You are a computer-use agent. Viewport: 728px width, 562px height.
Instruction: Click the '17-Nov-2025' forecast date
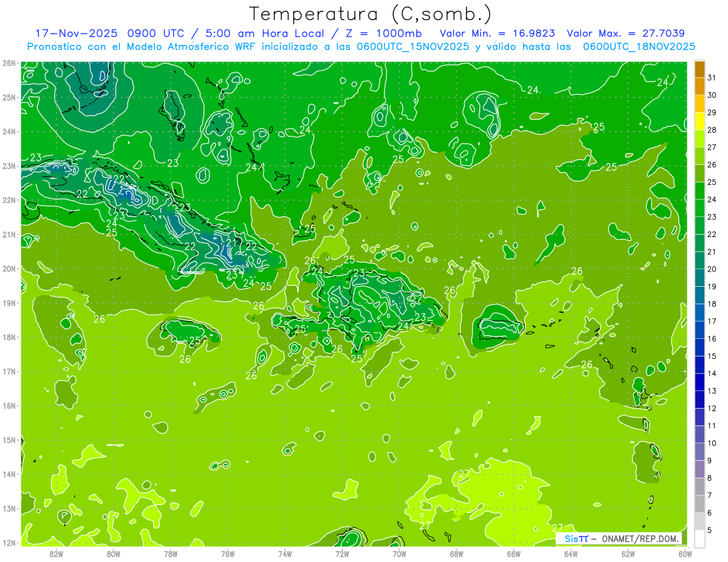click(x=76, y=33)
